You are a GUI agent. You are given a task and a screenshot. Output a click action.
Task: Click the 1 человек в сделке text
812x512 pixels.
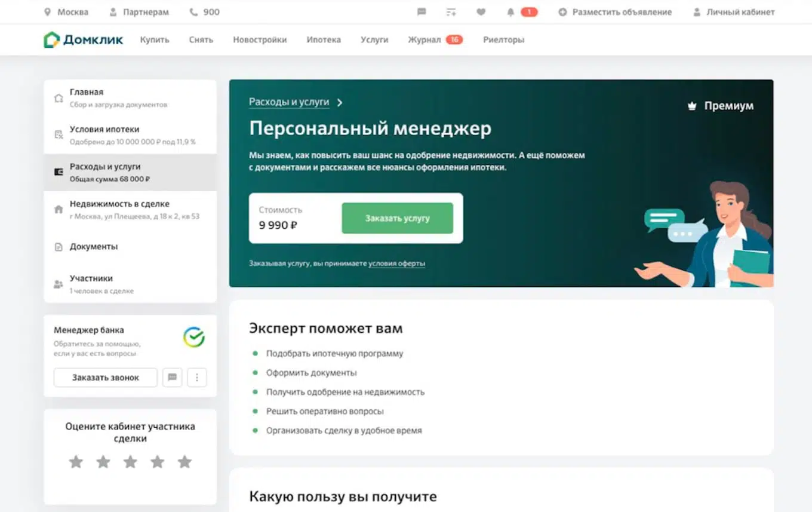point(101,291)
